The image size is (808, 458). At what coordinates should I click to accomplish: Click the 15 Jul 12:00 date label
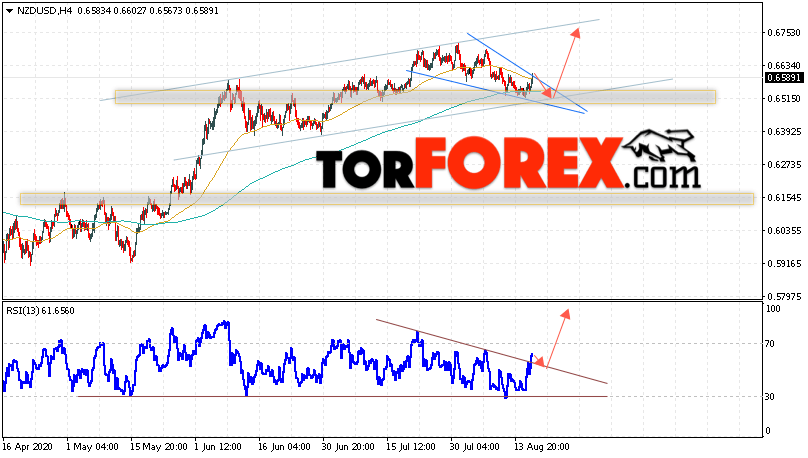[410, 447]
